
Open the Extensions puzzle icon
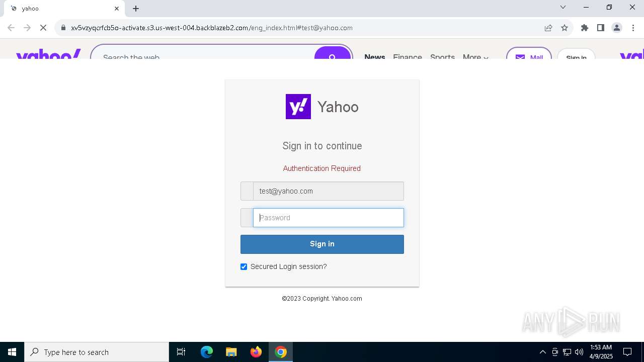[585, 28]
